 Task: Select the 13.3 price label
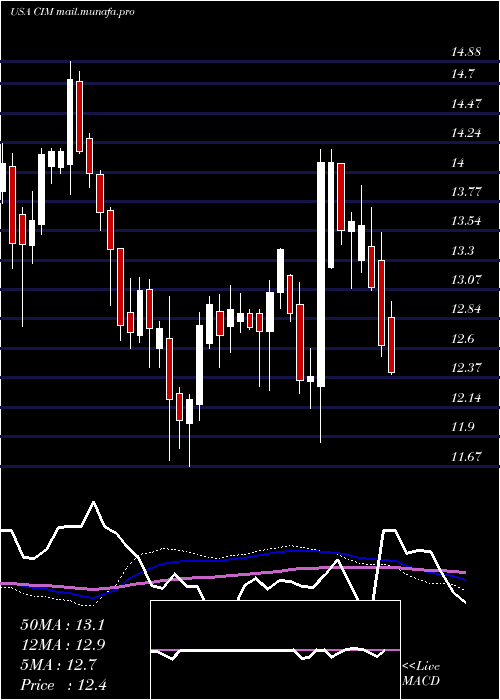(462, 251)
